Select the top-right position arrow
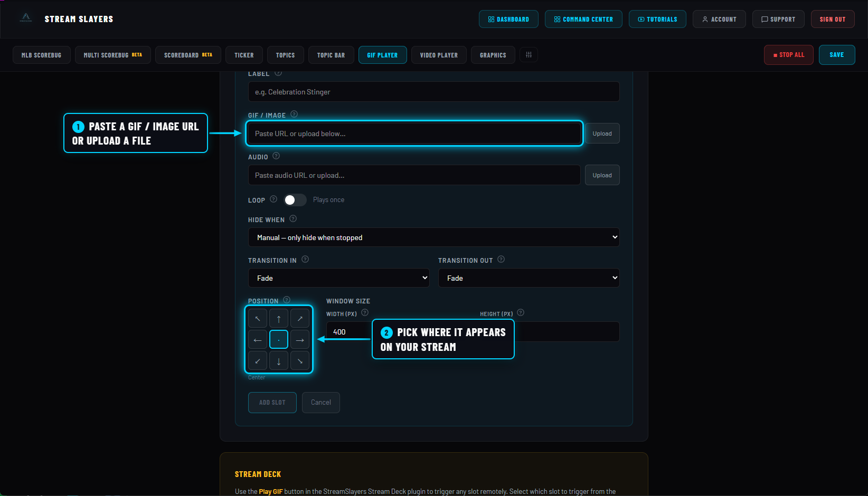The image size is (868, 496). (300, 319)
